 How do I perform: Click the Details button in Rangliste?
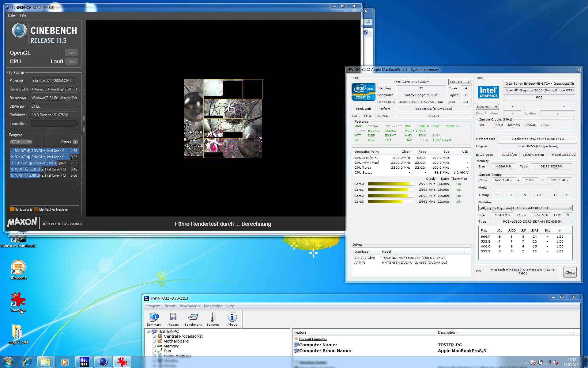(75, 142)
